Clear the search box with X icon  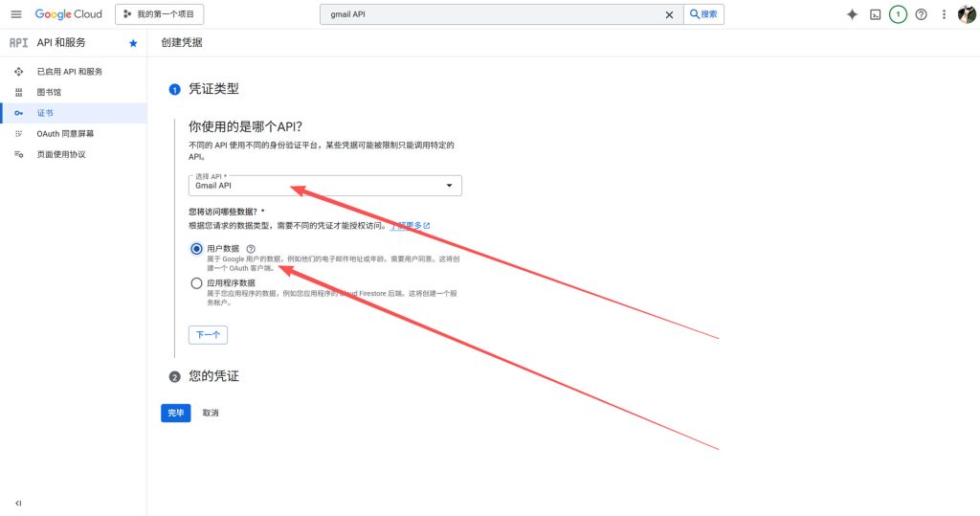pos(669,14)
